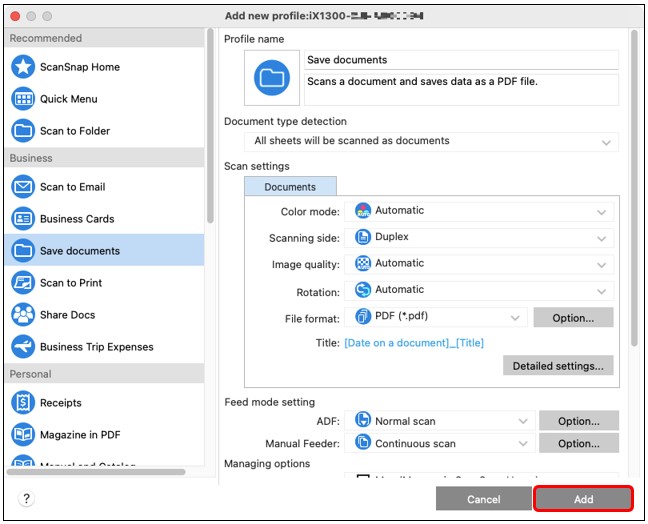Viewport: 648px width, 524px height.
Task: Choose the Quick Menu grid icon
Action: (x=23, y=99)
